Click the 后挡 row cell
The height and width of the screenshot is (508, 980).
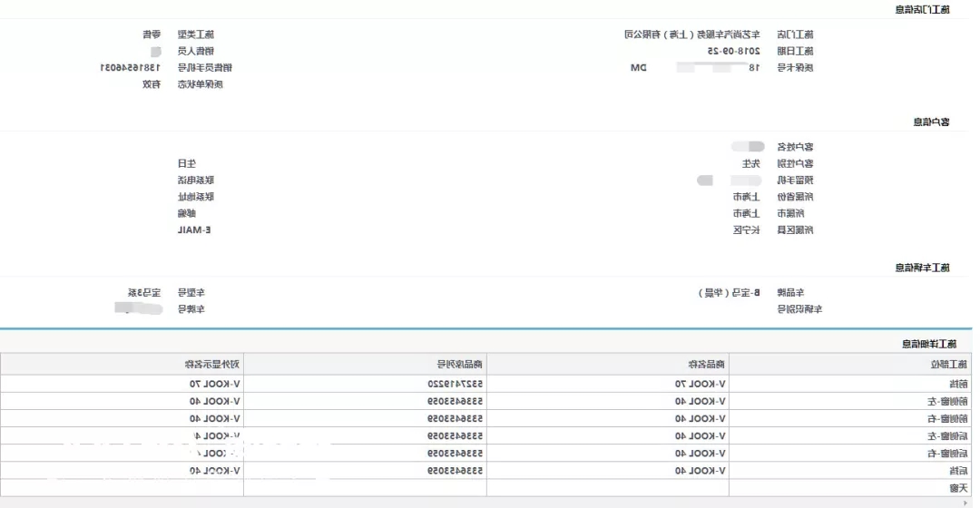(850, 471)
